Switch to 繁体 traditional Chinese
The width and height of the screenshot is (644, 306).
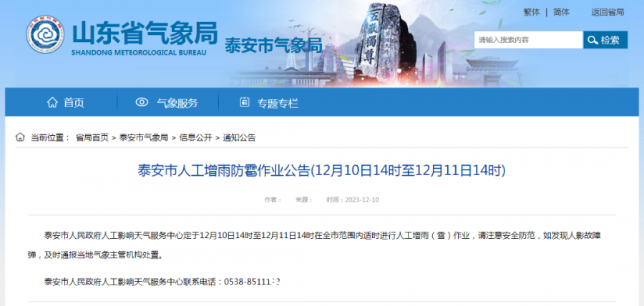pyautogui.click(x=532, y=12)
